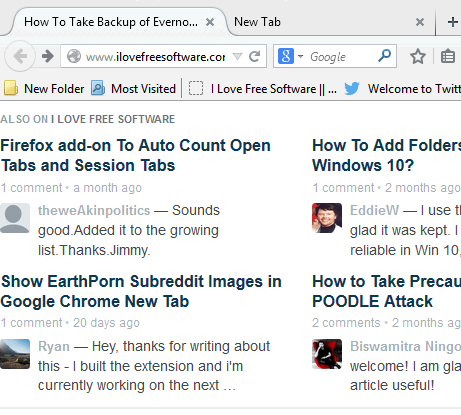Open Firefox add-on Auto Count Tabs article
Screen dimensions: 461x415
135,155
